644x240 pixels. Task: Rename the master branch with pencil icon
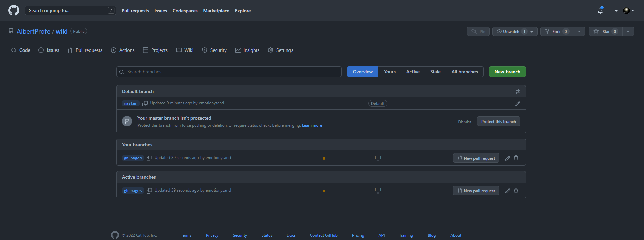518,104
